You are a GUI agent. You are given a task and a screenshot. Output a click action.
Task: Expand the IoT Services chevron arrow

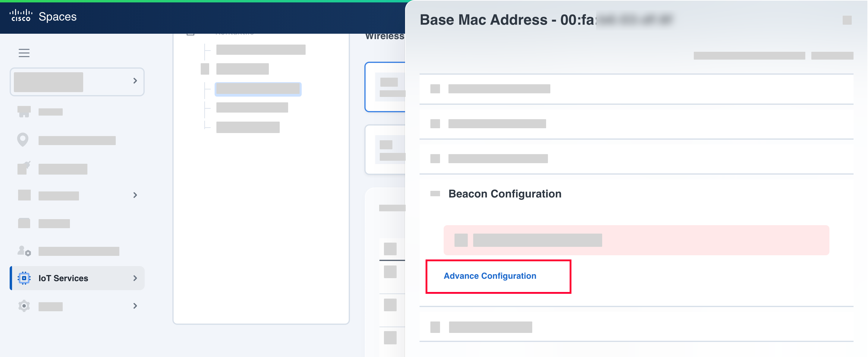coord(135,278)
